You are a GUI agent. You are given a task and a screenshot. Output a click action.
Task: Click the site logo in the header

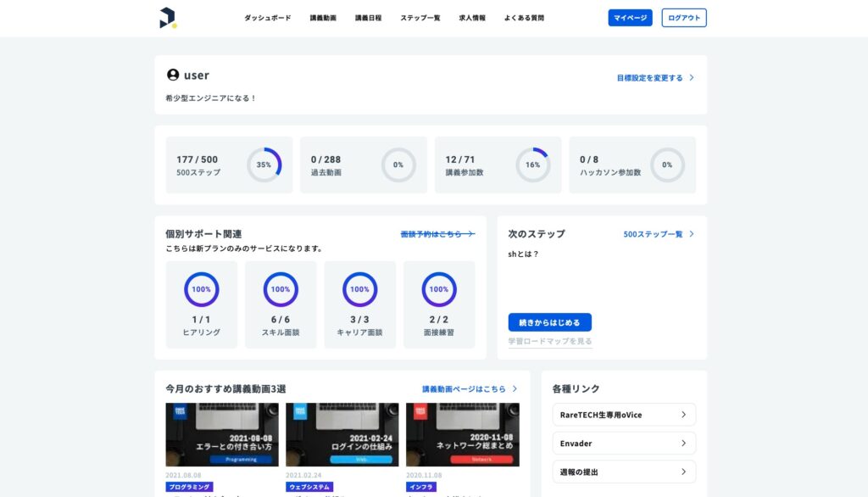click(168, 18)
